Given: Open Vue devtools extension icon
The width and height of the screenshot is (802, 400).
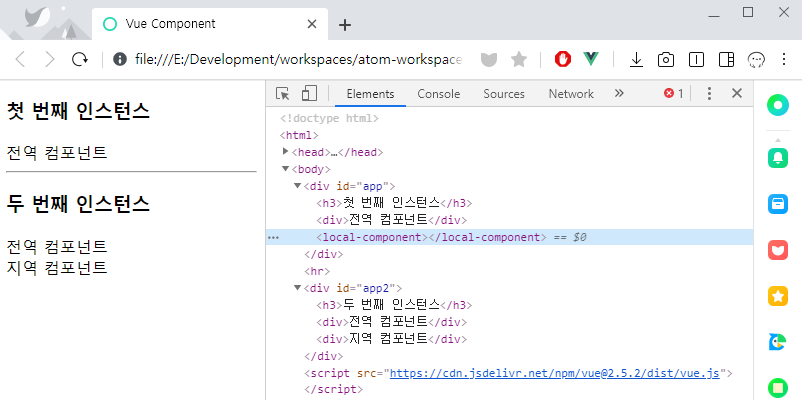Looking at the screenshot, I should click(x=591, y=59).
